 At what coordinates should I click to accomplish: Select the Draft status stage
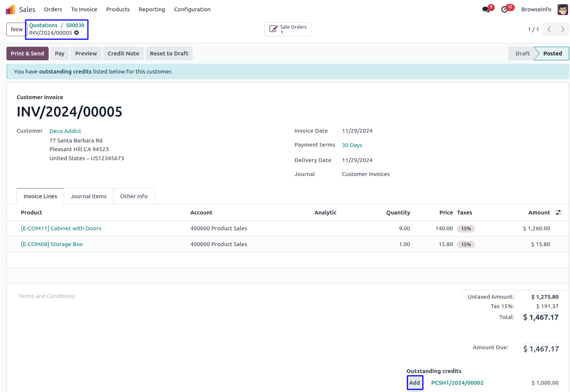[x=522, y=54]
